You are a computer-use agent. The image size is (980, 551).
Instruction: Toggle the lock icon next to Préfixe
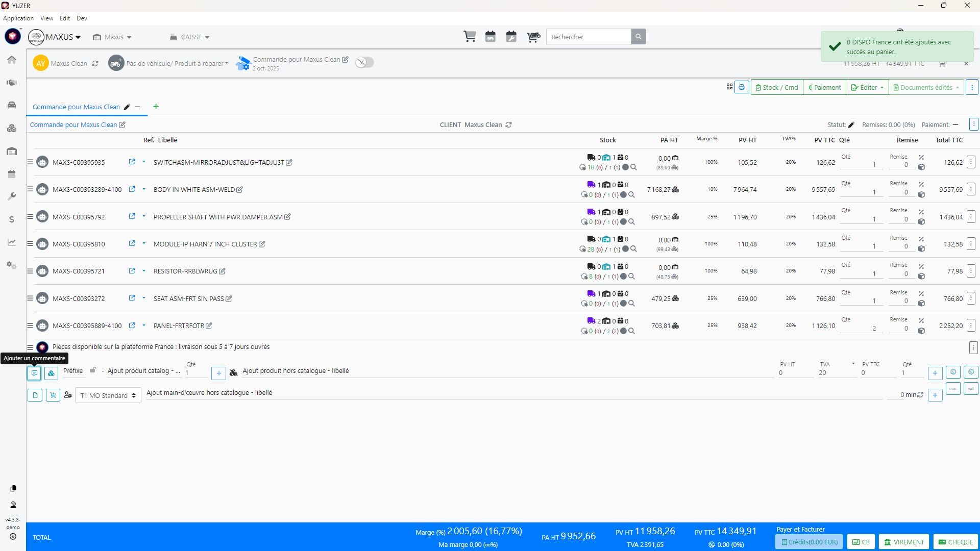93,370
